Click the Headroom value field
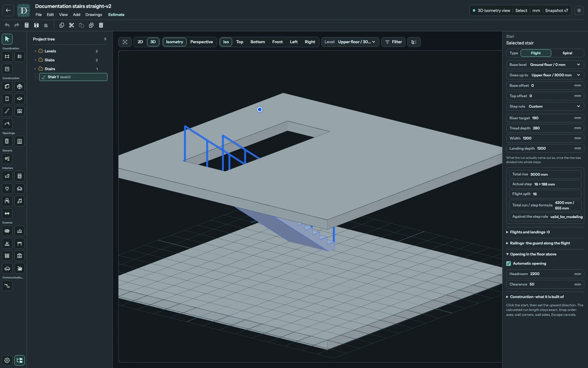This screenshot has height=368, width=588. (545, 274)
